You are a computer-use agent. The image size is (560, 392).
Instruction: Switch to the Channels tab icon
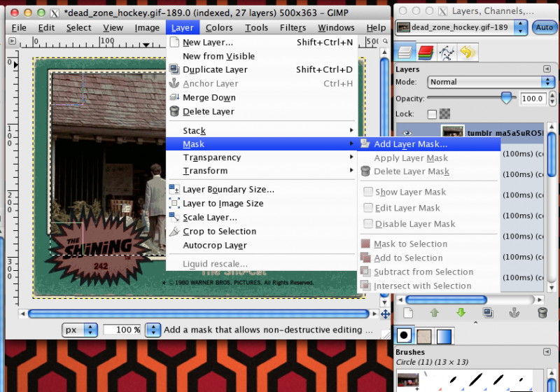pos(426,52)
